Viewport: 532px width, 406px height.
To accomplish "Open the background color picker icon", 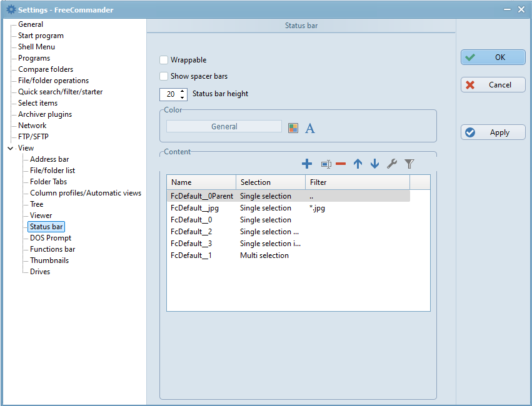I will (x=293, y=128).
